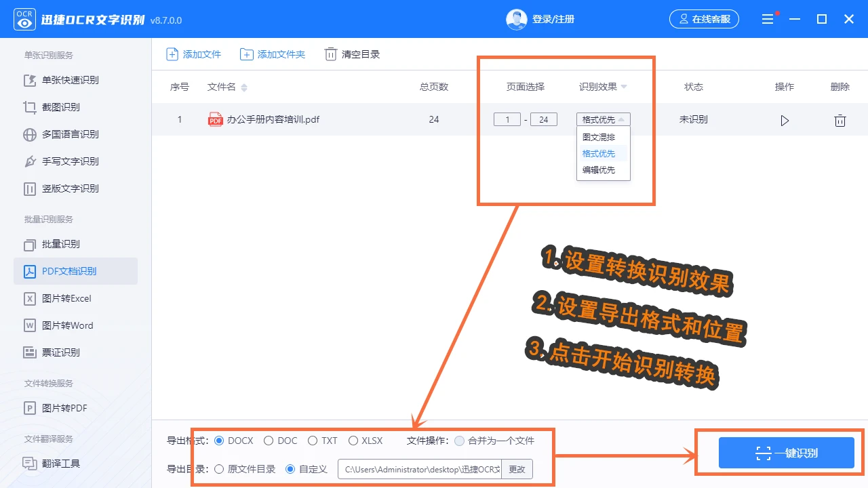Click 清空目录 to clear the list
The height and width of the screenshot is (488, 868).
[x=353, y=54]
